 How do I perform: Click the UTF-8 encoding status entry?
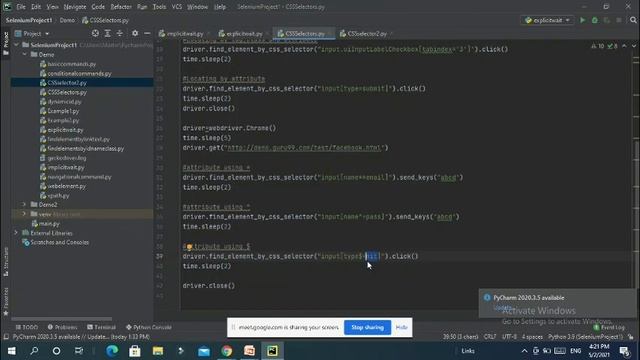click(509, 337)
